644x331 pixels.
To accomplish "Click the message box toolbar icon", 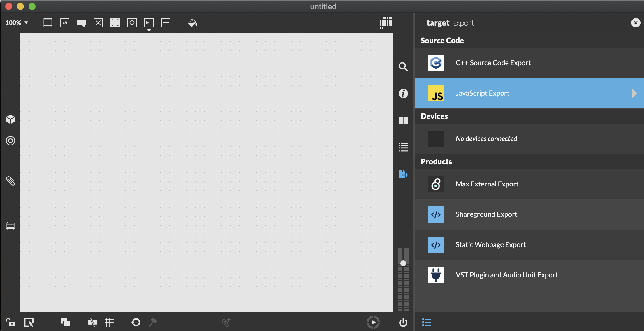I will coord(64,23).
